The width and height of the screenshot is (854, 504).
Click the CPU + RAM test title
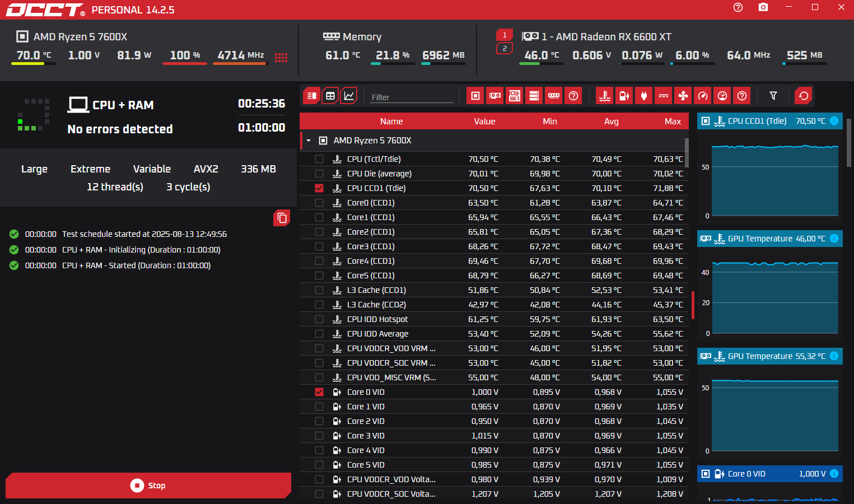point(123,105)
